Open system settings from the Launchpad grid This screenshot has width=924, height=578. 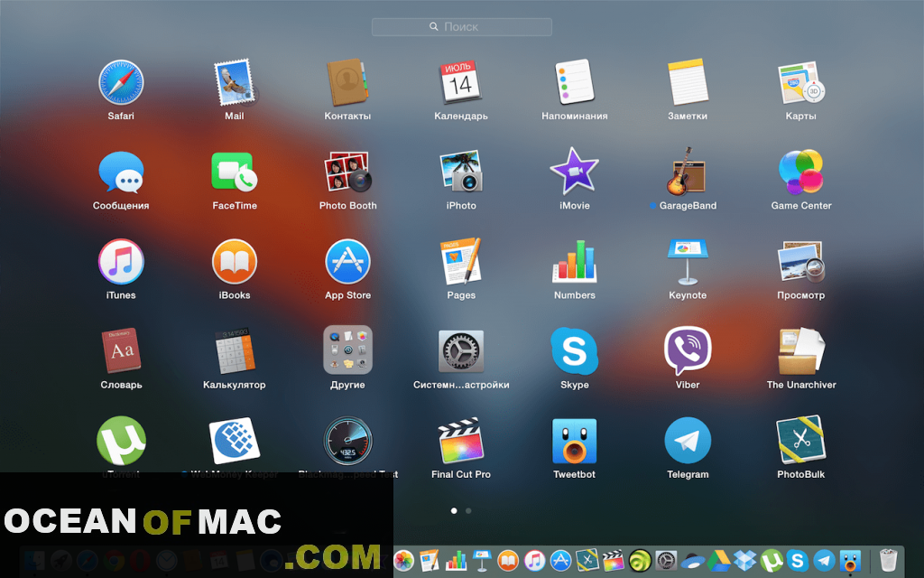[x=461, y=351]
